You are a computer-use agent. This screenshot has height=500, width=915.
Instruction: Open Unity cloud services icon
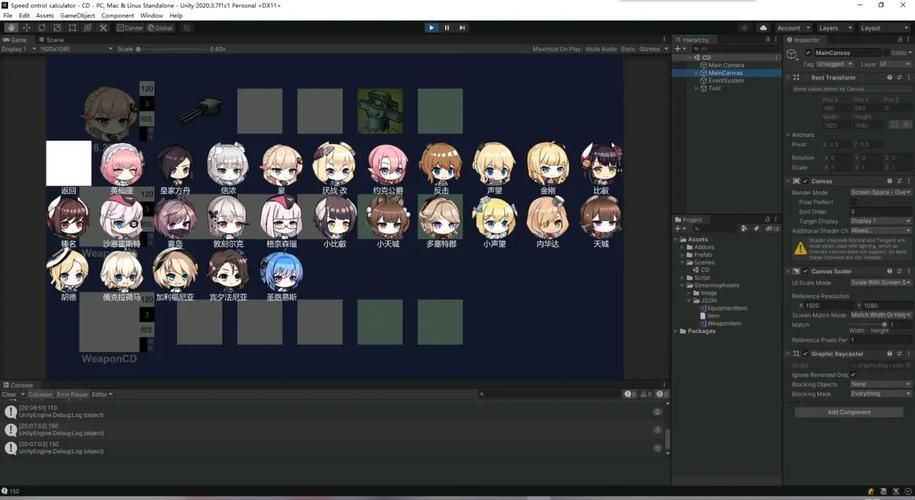(763, 27)
